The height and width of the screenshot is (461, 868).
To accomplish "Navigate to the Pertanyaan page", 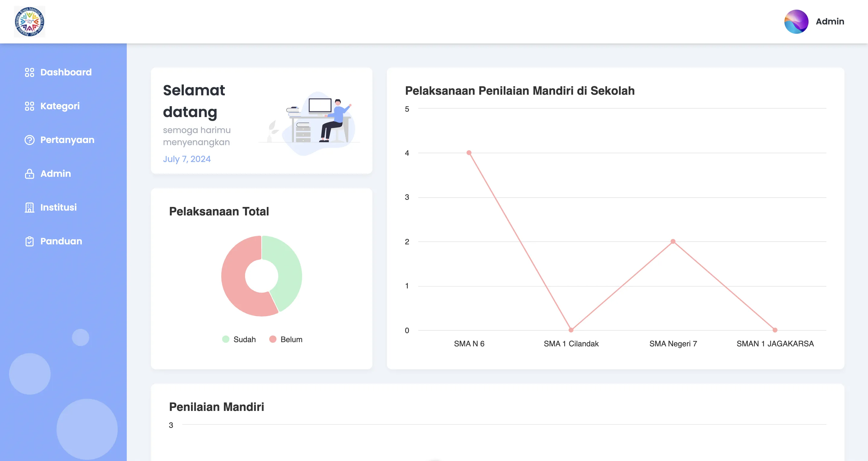I will point(67,140).
